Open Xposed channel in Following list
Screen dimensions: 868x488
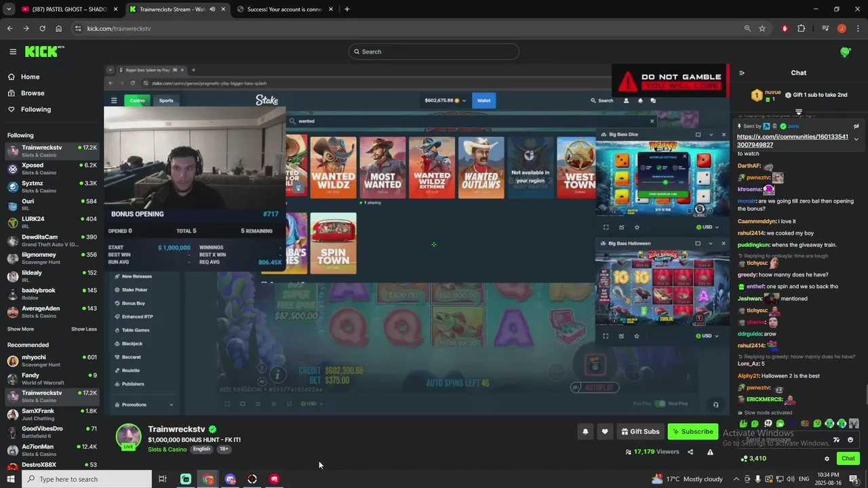pyautogui.click(x=52, y=169)
